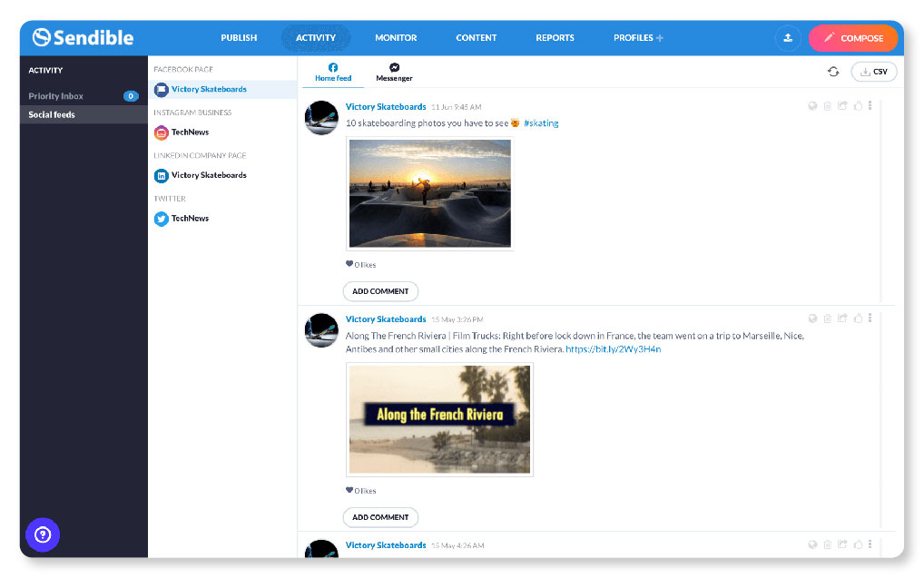The height and width of the screenshot is (578, 924).
Task: Delete the French Riviera post with the trash icon
Action: tap(828, 318)
